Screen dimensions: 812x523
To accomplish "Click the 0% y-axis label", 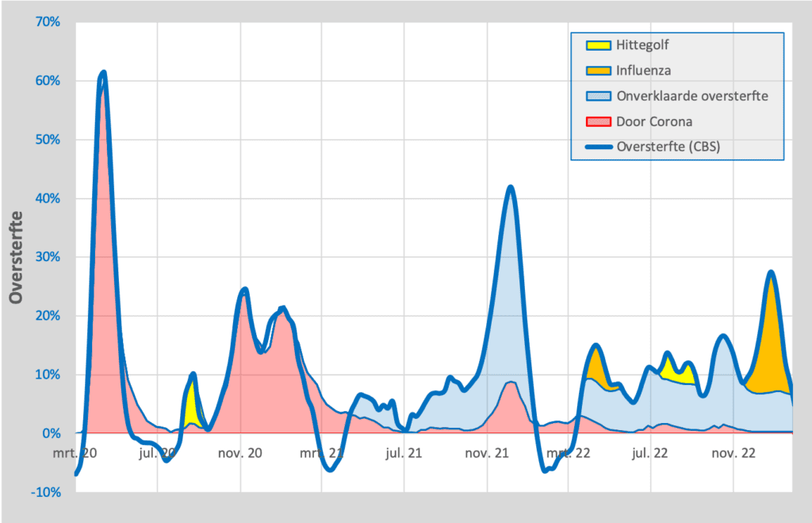I will (x=52, y=433).
